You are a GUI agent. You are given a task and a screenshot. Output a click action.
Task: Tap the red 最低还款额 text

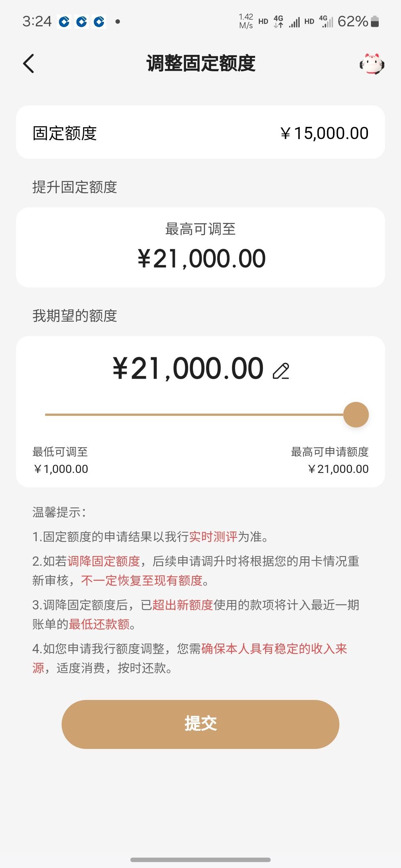click(99, 624)
